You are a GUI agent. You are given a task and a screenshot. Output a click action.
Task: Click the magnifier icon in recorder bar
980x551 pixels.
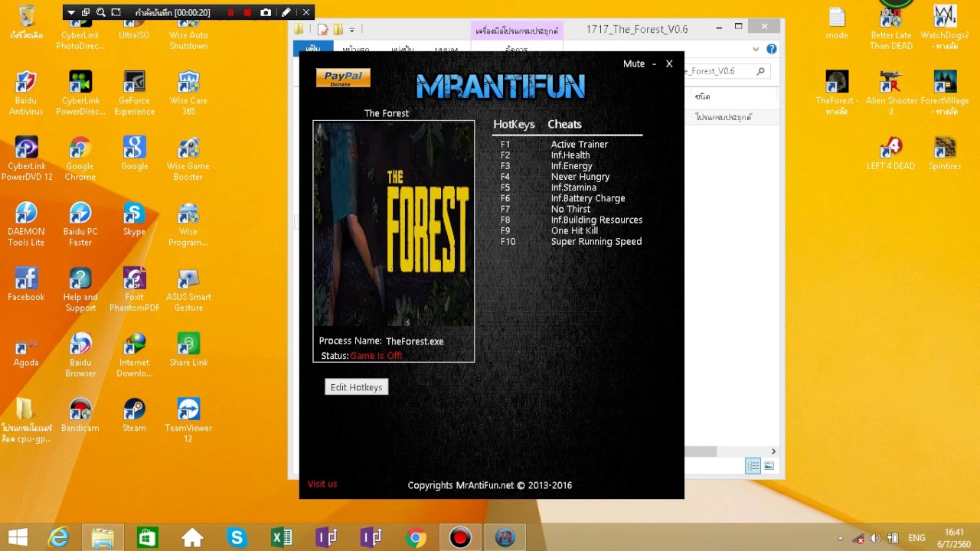tap(100, 12)
